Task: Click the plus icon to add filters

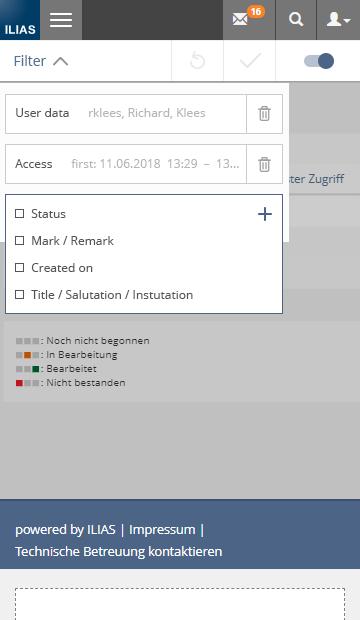Action: pyautogui.click(x=265, y=214)
